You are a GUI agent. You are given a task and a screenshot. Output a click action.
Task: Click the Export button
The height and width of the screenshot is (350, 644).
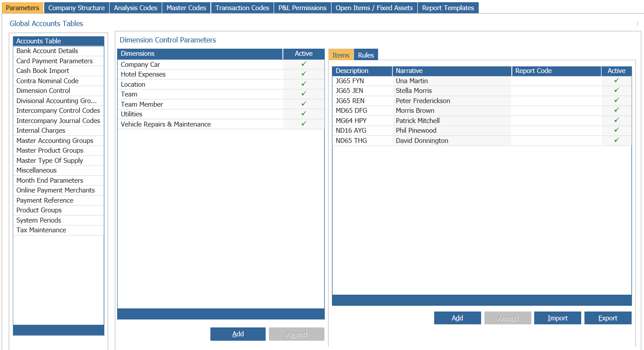608,318
